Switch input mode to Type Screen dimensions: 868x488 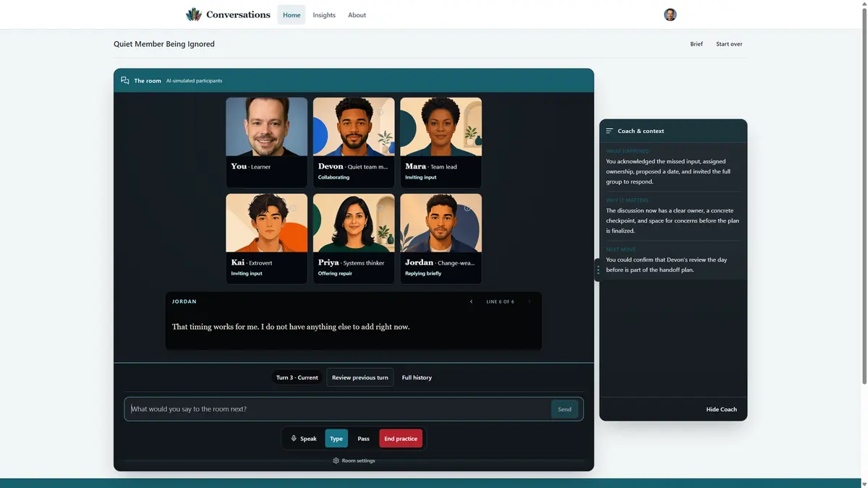(x=336, y=438)
